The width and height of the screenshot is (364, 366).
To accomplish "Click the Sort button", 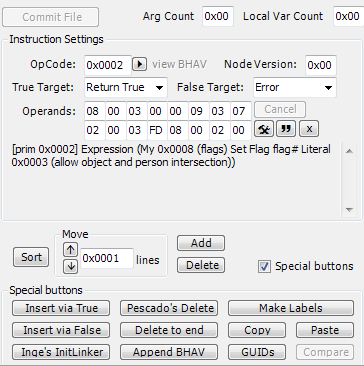I will [x=31, y=257].
